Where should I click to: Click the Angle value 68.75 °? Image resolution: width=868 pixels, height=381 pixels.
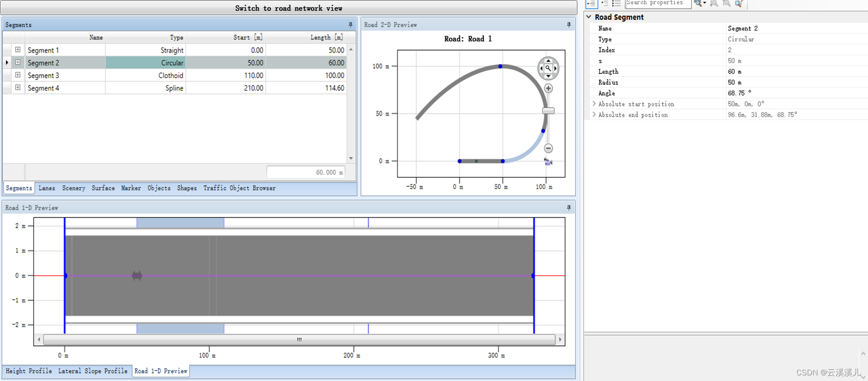tap(739, 93)
